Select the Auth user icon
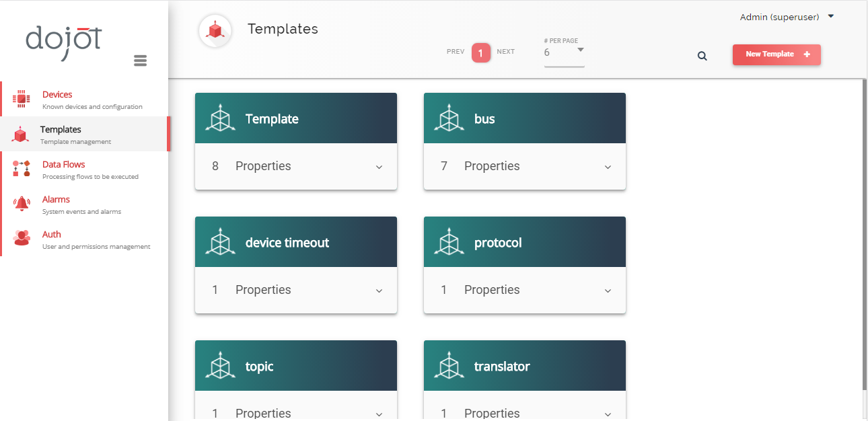Viewport: 868px width, 421px height. (x=20, y=238)
